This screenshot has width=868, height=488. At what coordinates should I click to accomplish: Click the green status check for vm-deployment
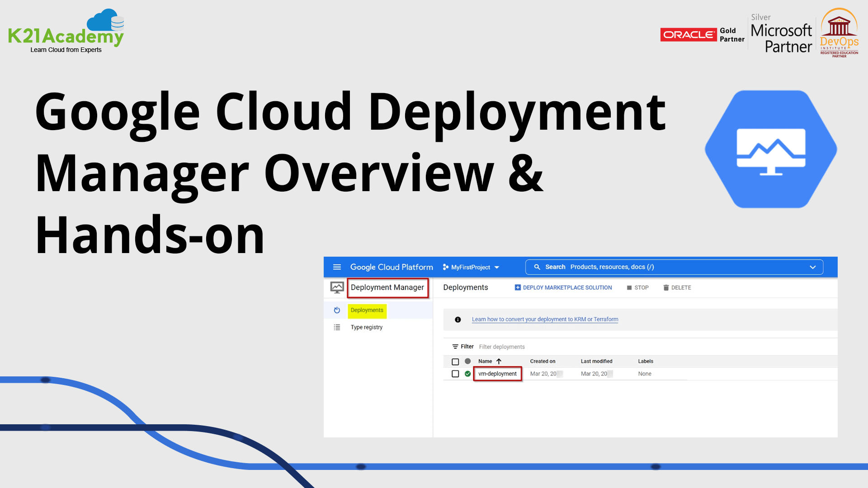click(x=467, y=374)
